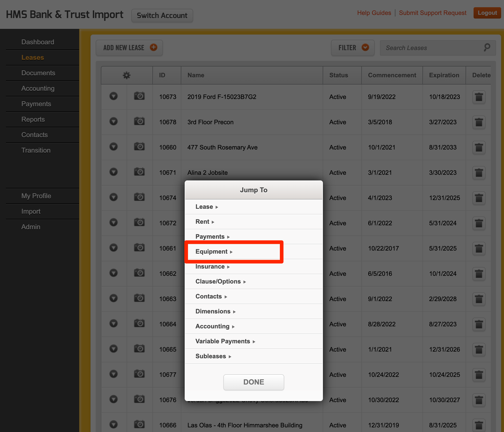The width and height of the screenshot is (504, 432).
Task: Open Payments submenu in Jump To
Action: [254, 237]
